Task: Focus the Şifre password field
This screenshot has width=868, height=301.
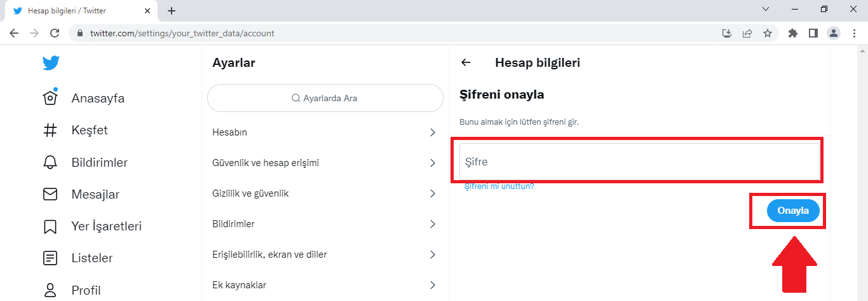Action: pyautogui.click(x=639, y=162)
